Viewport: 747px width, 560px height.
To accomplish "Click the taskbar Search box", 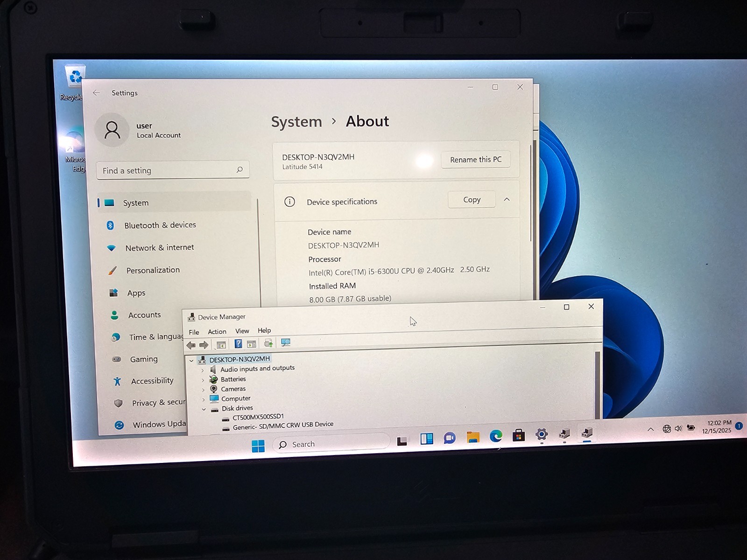I will (331, 443).
